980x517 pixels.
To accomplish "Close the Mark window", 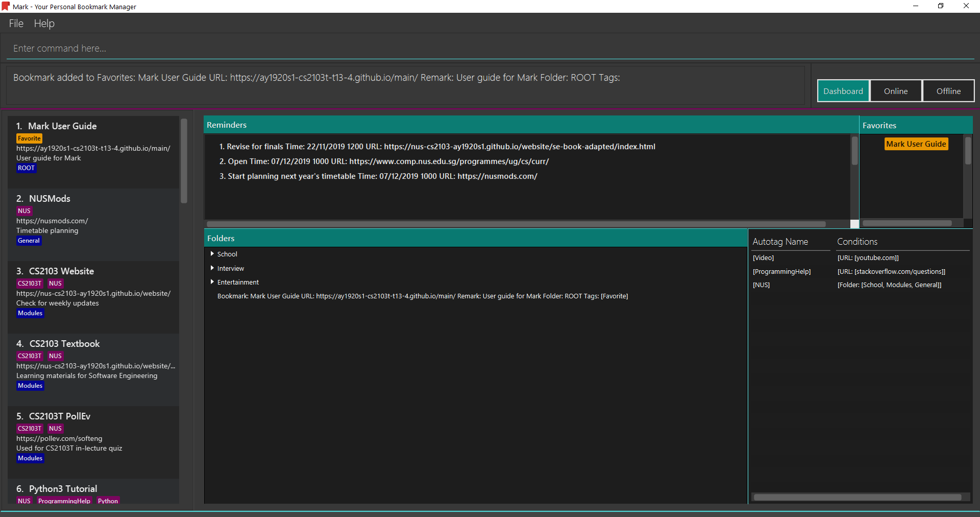I will coord(966,6).
